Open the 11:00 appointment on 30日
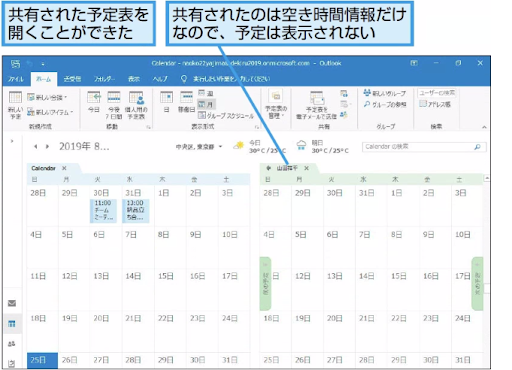The width and height of the screenshot is (512, 370). 103,211
